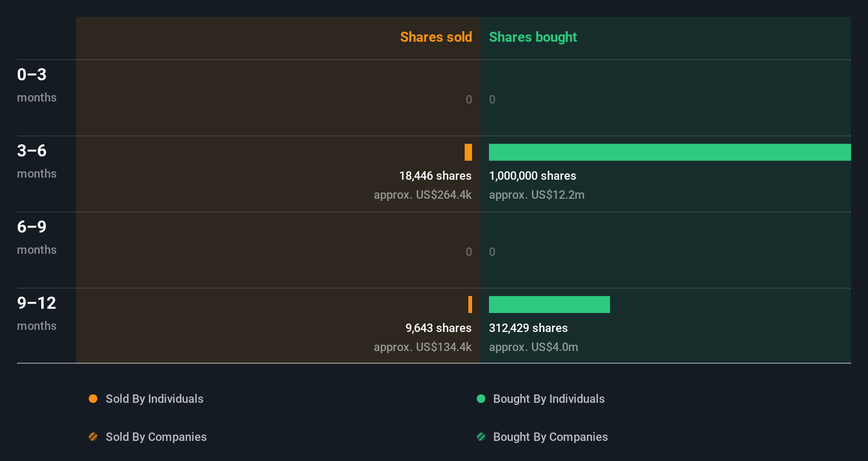Select the Bought By Companies legend label

pos(550,437)
